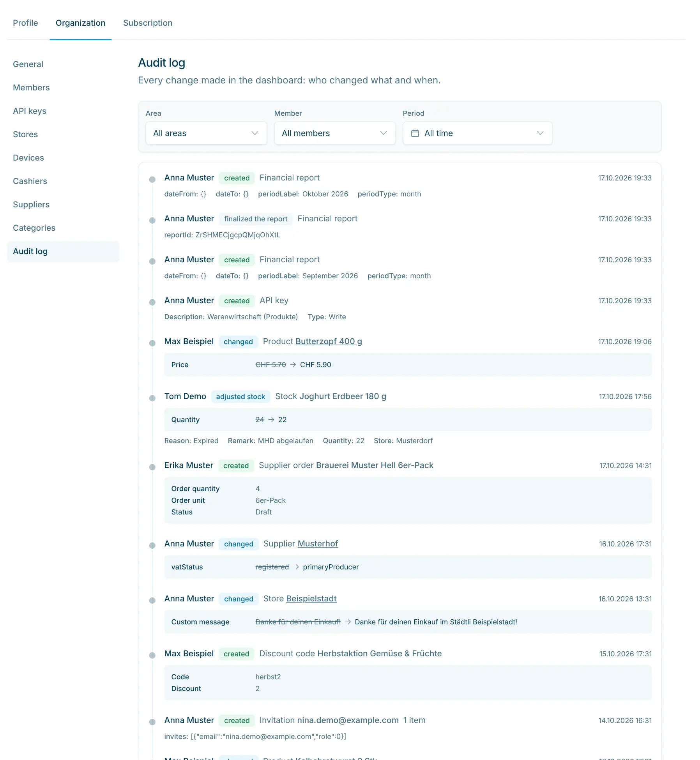
Task: Open the Musterhof supplier link
Action: 318,544
